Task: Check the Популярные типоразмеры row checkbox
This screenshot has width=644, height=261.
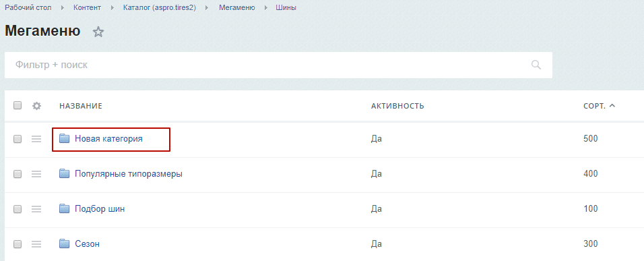Action: tap(18, 174)
